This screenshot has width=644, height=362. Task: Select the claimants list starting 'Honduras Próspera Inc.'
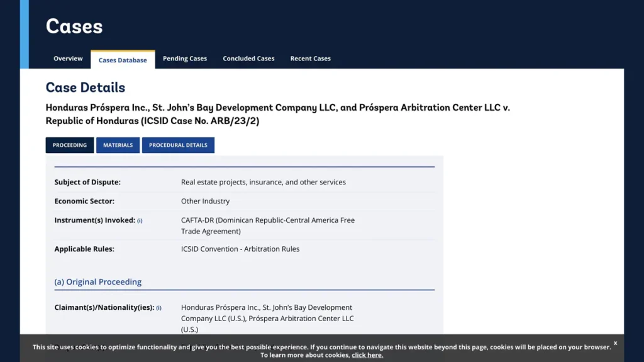(x=267, y=319)
